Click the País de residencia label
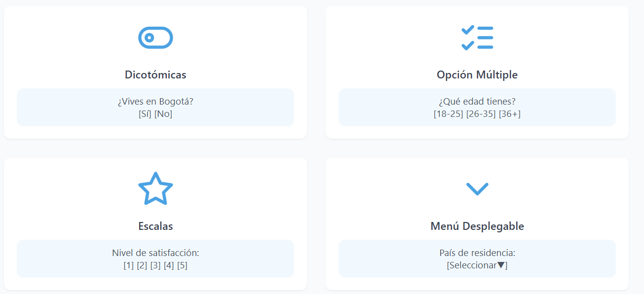Screen dimensions: 644x294 477,253
